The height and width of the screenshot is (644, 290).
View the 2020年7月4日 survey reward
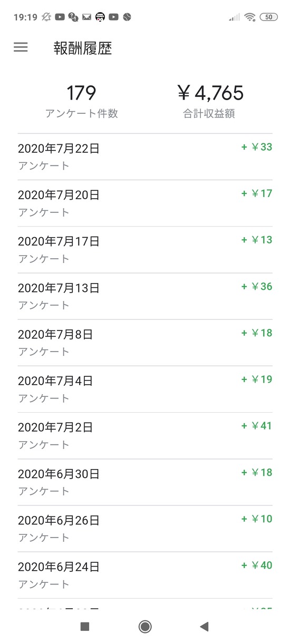point(145,389)
